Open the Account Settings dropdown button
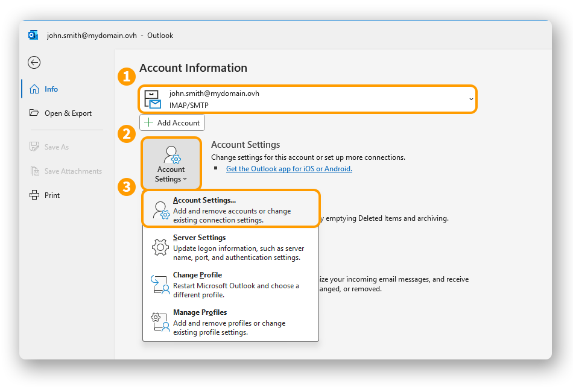 pyautogui.click(x=171, y=163)
